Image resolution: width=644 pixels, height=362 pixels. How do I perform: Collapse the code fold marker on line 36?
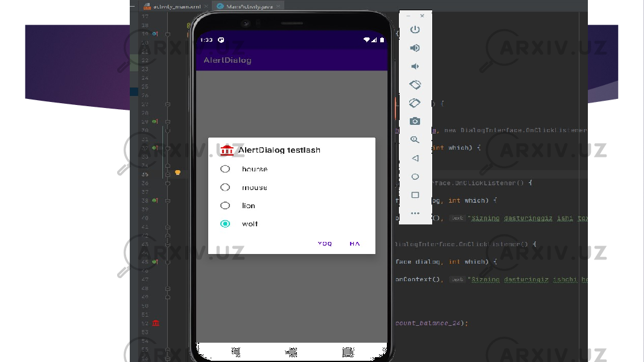tap(168, 183)
